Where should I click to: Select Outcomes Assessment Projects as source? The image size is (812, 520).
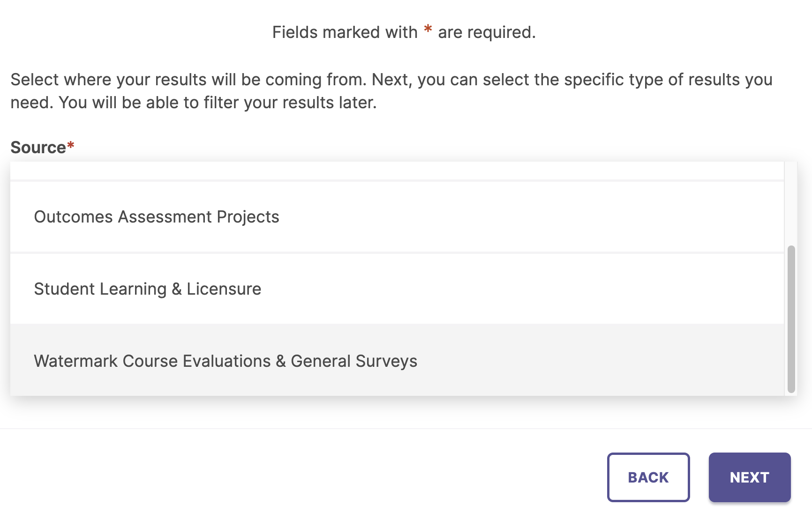(x=157, y=217)
